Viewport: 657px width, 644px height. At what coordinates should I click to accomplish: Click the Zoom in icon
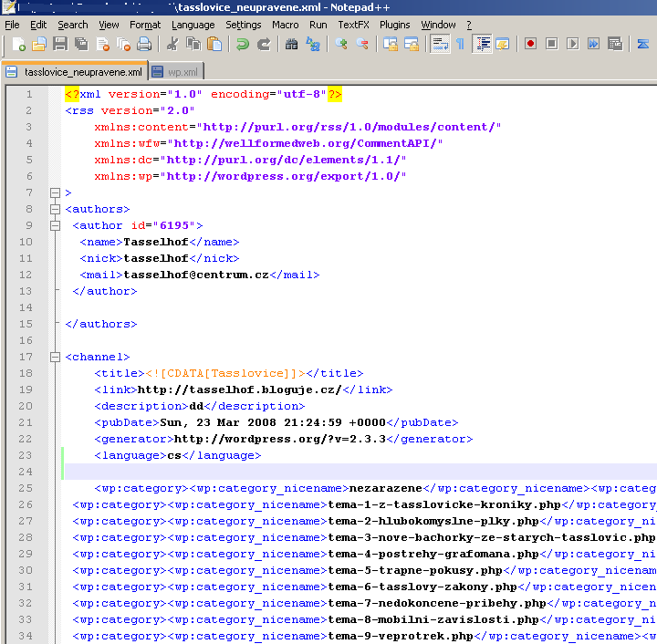[x=340, y=44]
